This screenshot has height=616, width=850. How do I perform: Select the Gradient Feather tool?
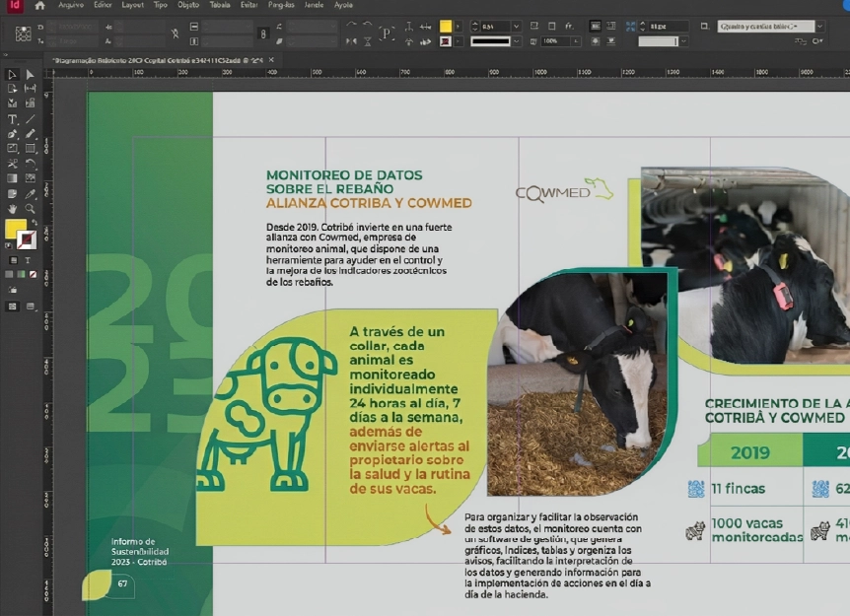click(x=30, y=178)
